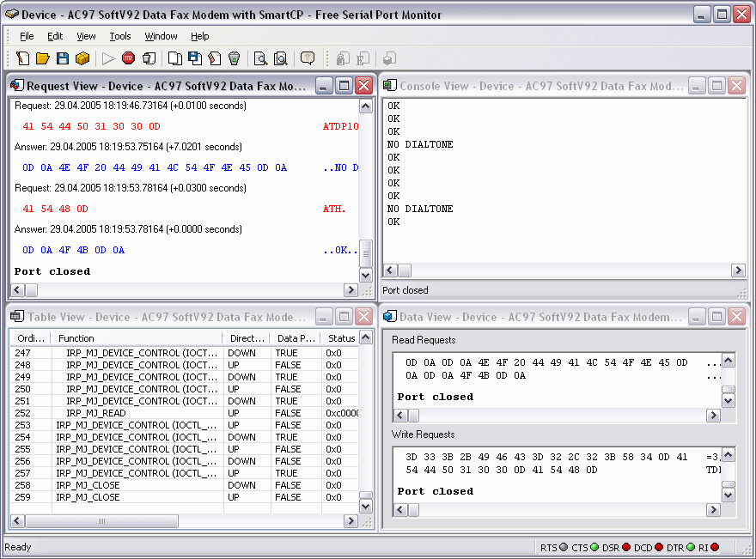Click the yellow package box icon
The image size is (756, 559).
point(82,58)
